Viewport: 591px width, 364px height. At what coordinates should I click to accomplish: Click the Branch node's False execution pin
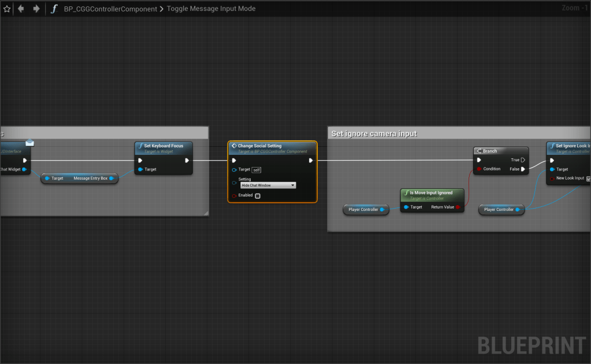pyautogui.click(x=523, y=169)
